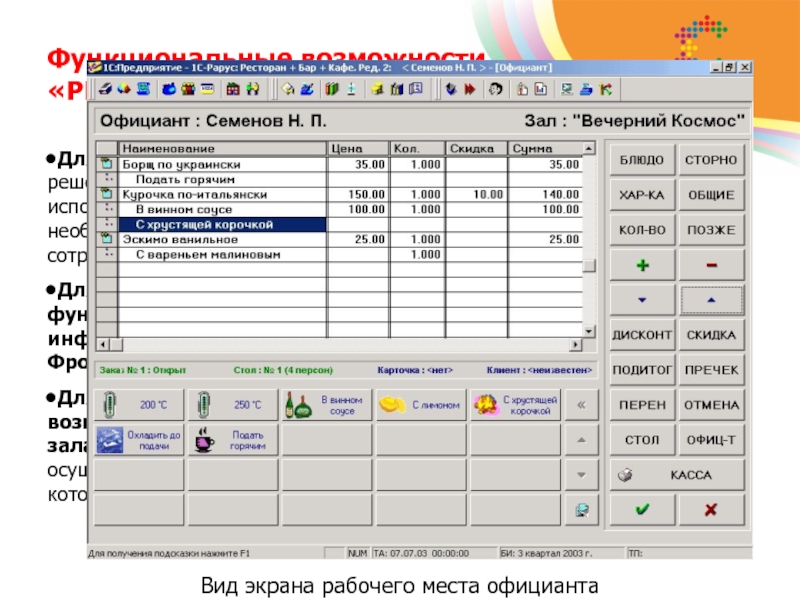Move selection up with blue up arrow
800x600 pixels.
pos(710,299)
